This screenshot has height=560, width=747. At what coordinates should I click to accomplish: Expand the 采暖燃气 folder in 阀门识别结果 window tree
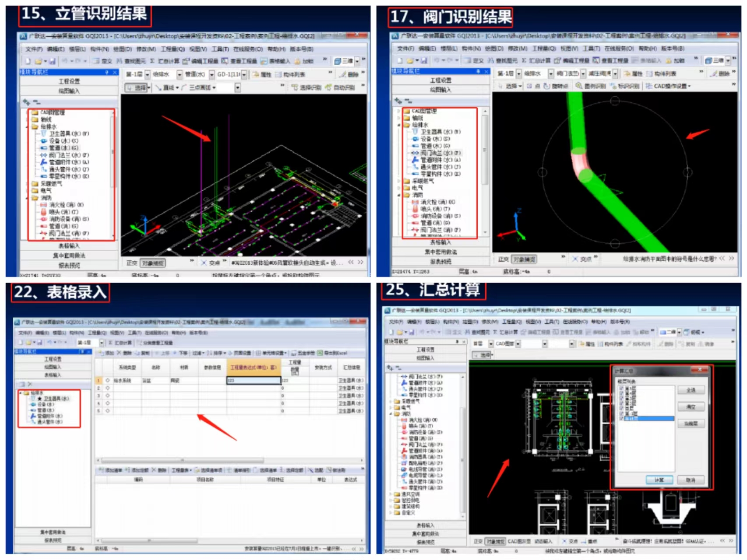pos(399,181)
